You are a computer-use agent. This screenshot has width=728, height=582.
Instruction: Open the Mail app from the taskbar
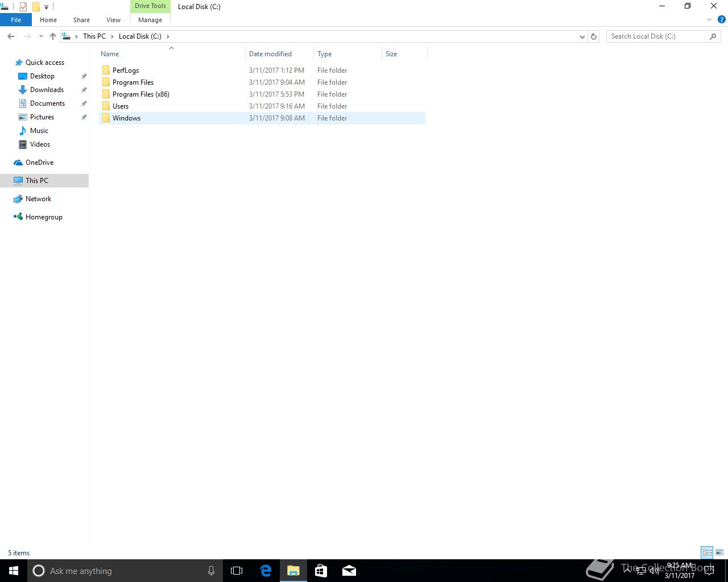(349, 571)
